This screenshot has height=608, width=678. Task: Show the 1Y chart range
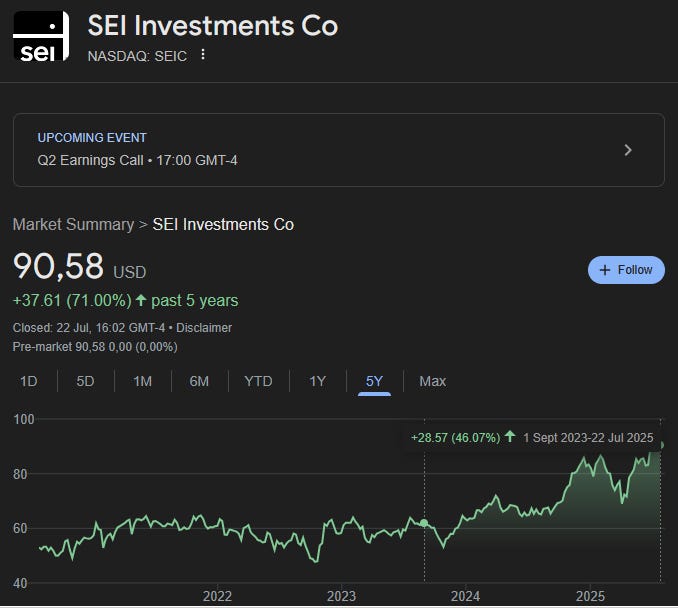(317, 381)
